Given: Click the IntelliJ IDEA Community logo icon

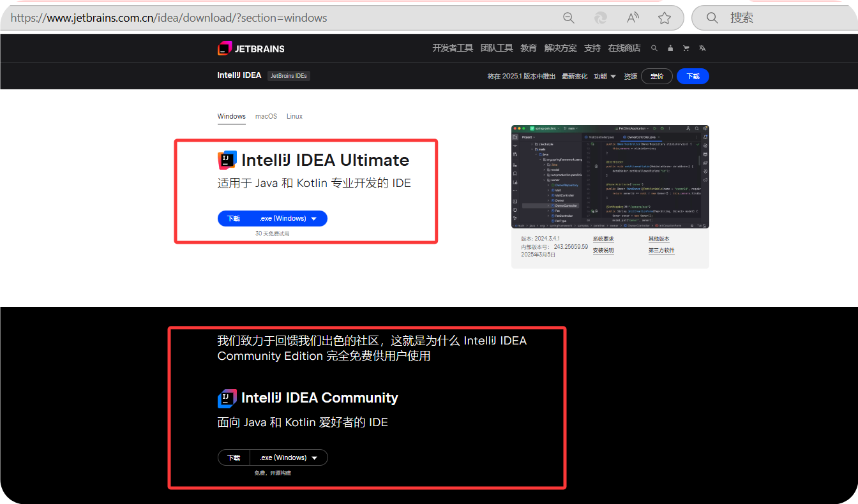Looking at the screenshot, I should [227, 398].
